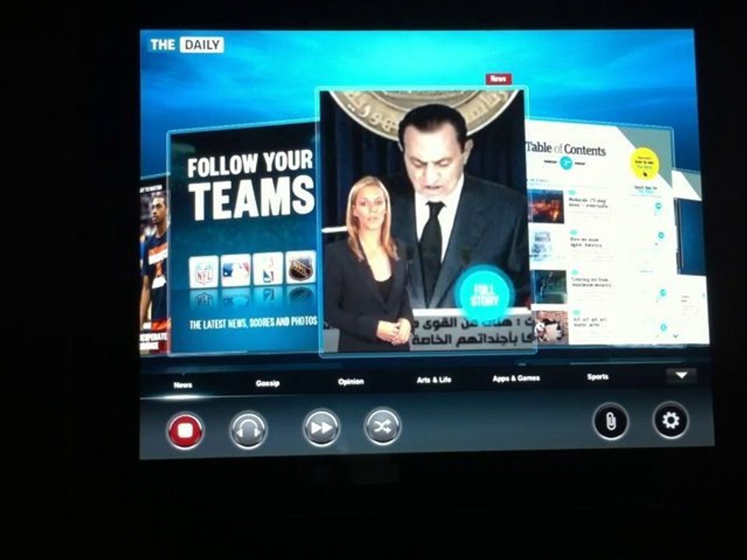Click the red stop button

pyautogui.click(x=185, y=430)
